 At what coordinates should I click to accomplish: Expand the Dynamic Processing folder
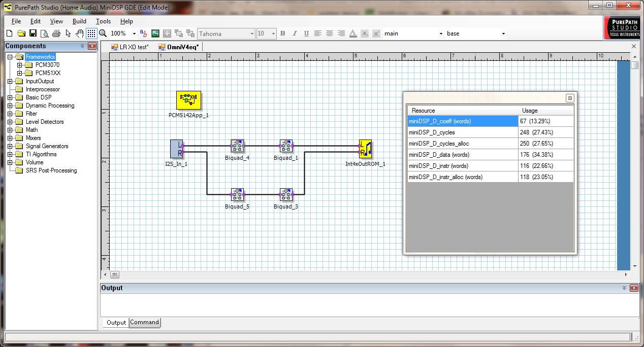click(x=10, y=106)
